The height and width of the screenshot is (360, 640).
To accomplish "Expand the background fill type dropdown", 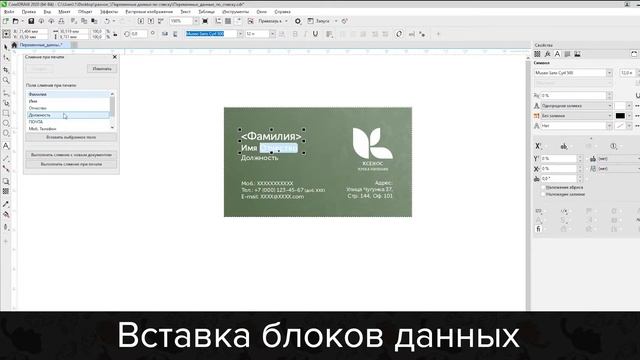I will (610, 116).
